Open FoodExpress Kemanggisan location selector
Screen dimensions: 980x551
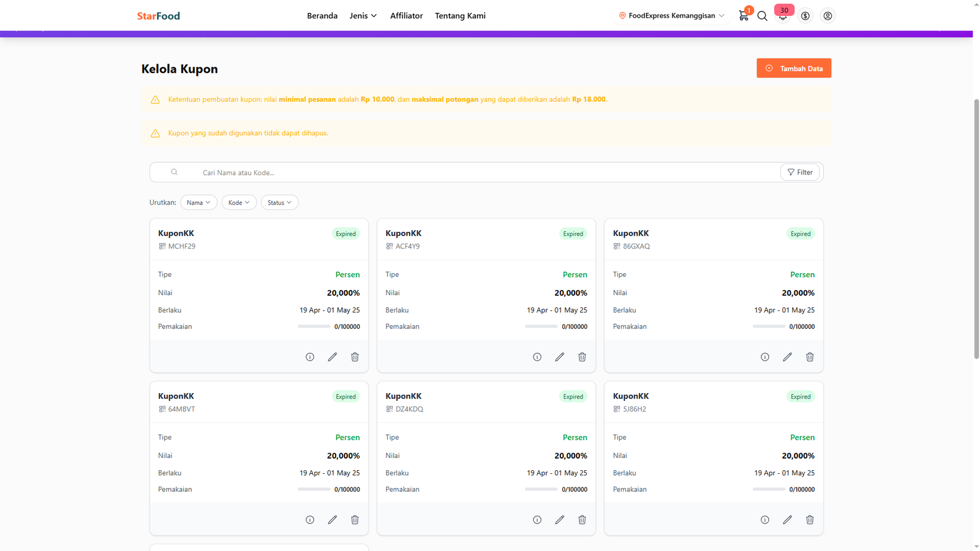tap(671, 16)
